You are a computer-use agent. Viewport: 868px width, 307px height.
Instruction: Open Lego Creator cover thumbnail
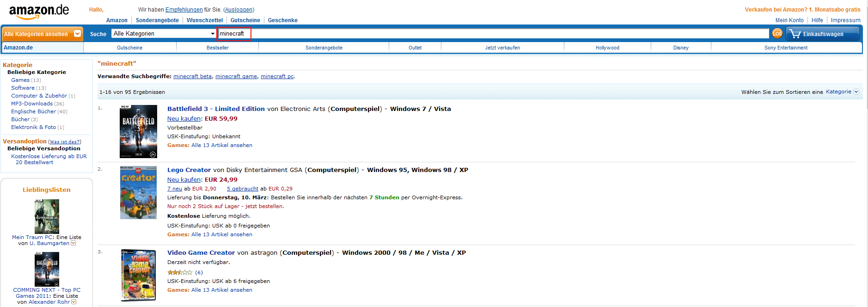[x=138, y=192]
